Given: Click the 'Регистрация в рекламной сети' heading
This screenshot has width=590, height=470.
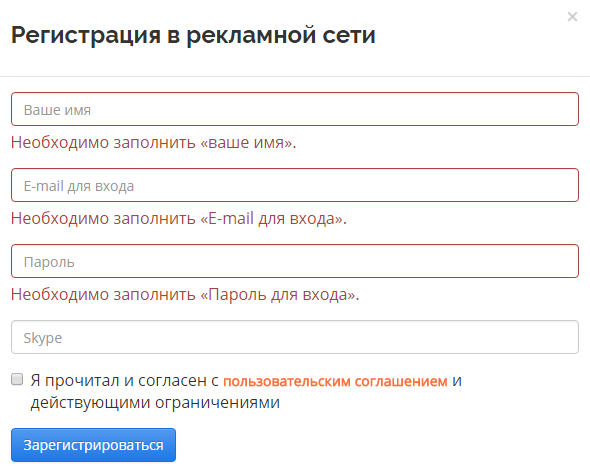Looking at the screenshot, I should coord(193,35).
